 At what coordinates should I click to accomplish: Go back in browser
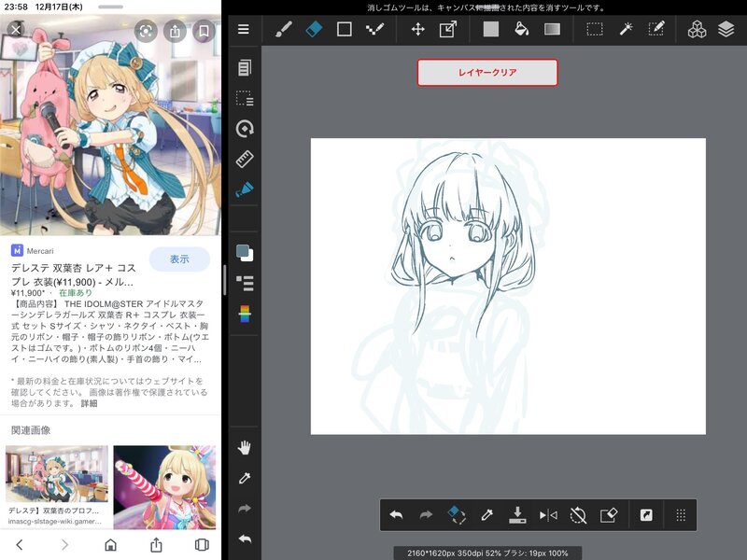[19, 545]
